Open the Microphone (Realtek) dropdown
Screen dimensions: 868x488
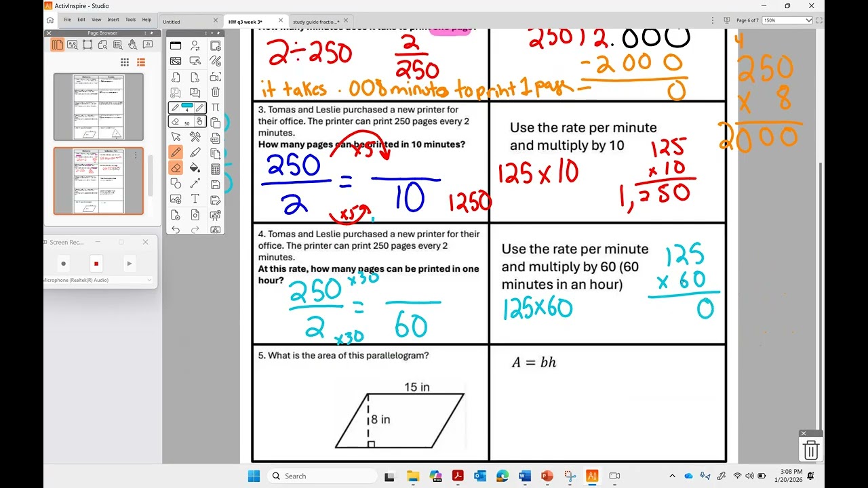[98, 280]
